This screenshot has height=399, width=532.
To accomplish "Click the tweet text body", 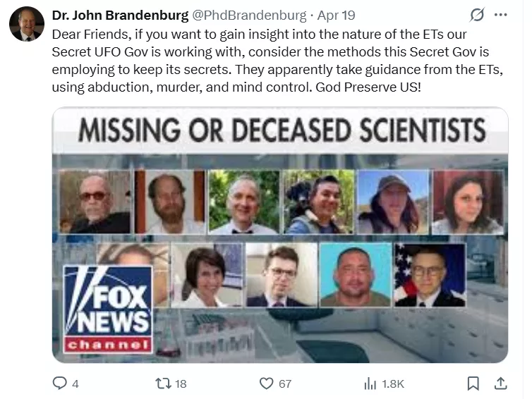I will (277, 61).
